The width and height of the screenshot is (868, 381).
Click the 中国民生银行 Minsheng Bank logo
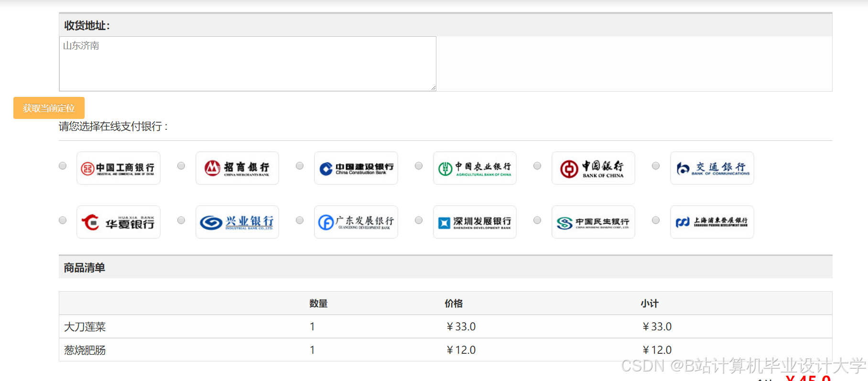click(x=593, y=222)
